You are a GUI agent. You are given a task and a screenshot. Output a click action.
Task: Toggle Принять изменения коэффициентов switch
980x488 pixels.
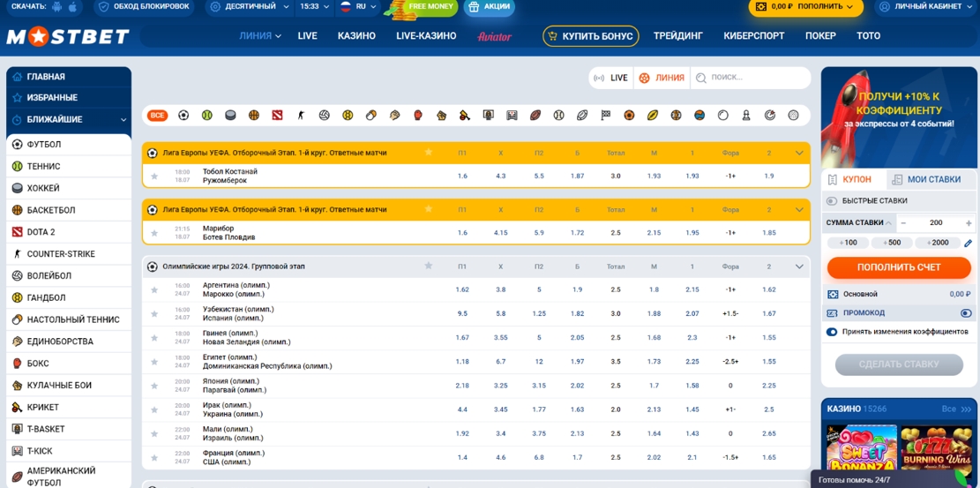pos(832,332)
